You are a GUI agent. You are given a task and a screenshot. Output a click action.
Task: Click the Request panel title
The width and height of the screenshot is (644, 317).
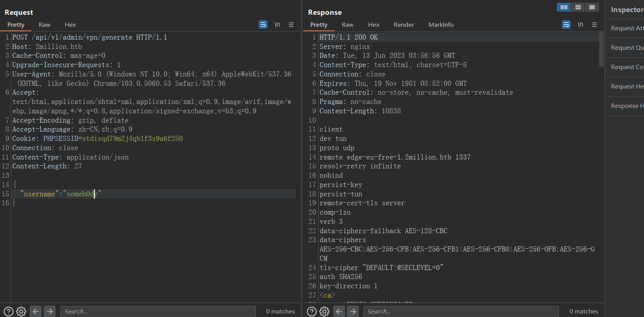point(19,12)
